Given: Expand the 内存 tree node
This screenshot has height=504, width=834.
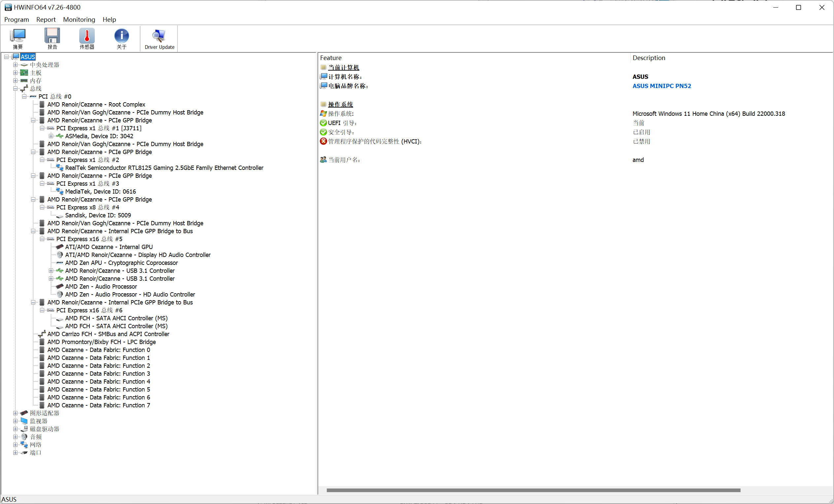Looking at the screenshot, I should tap(15, 81).
